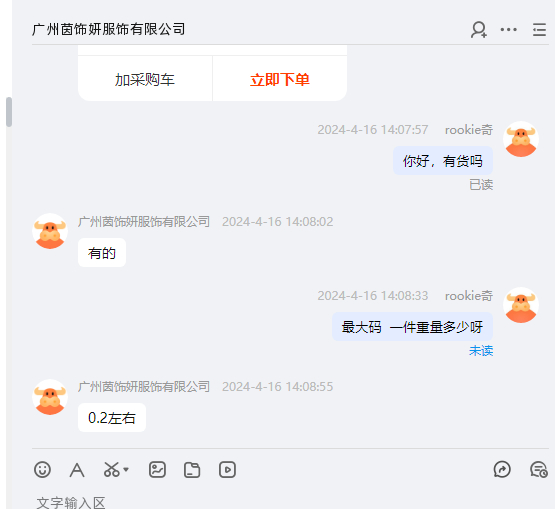
Task: Click the blue 未读 status link
Action: [481, 351]
